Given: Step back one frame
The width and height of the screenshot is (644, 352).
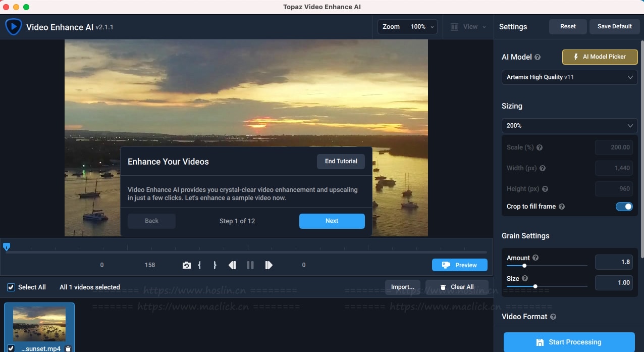Looking at the screenshot, I should tap(232, 265).
